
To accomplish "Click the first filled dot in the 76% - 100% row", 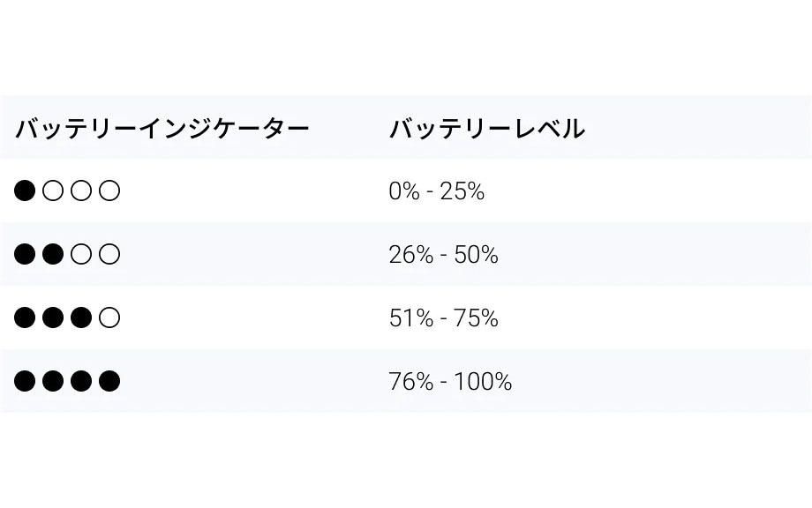I will pyautogui.click(x=25, y=381).
